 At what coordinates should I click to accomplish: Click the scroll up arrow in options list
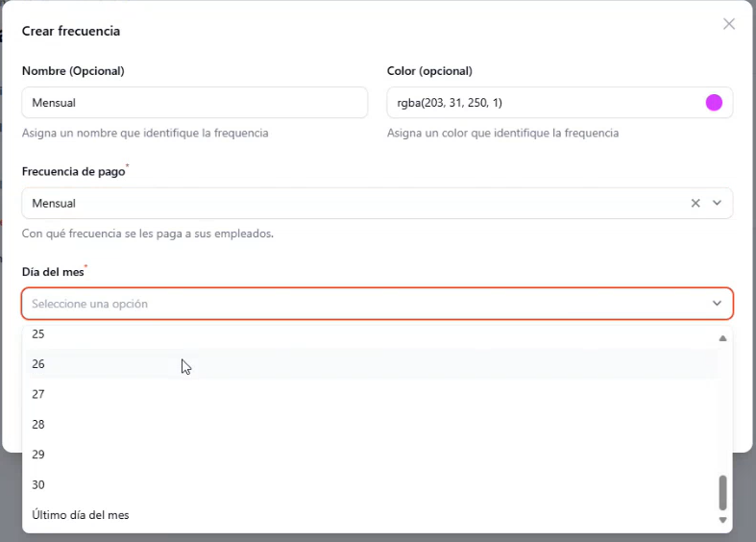722,338
